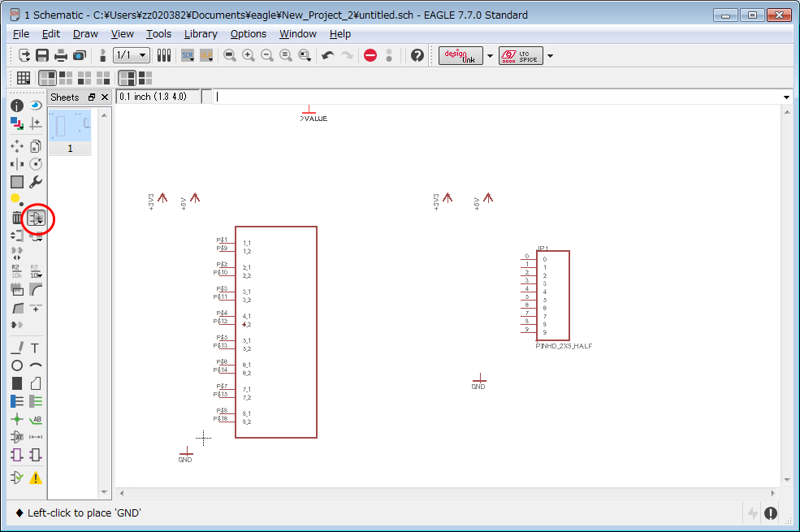800x532 pixels.
Task: Select the Rectangle tool
Action: tap(17, 383)
